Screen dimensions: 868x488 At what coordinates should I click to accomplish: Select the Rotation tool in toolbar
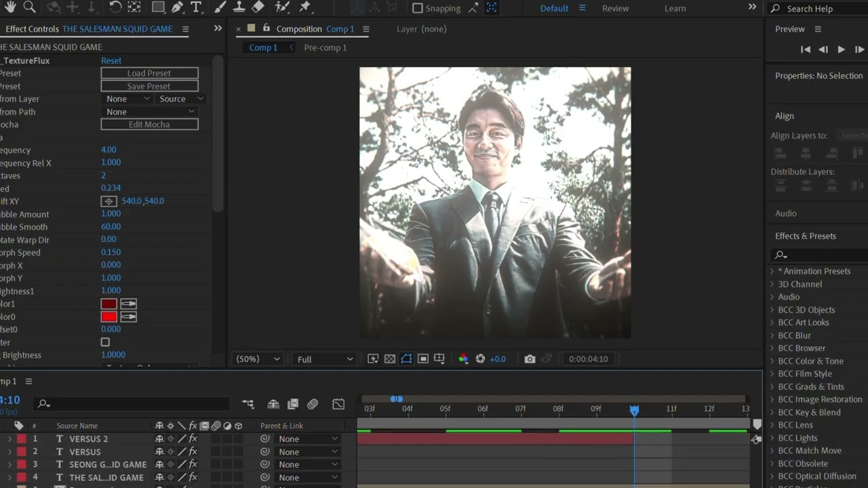[115, 7]
